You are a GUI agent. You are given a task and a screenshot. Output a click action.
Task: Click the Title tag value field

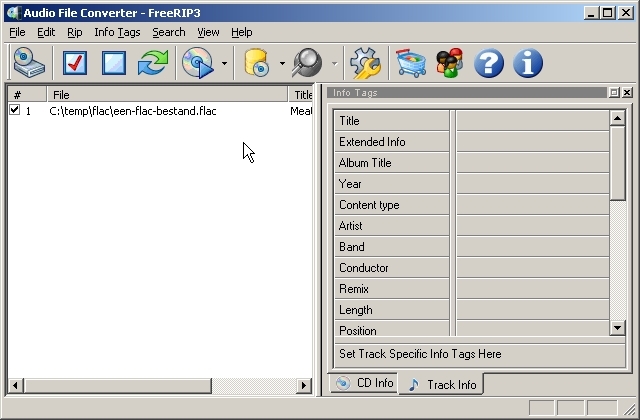(x=533, y=120)
